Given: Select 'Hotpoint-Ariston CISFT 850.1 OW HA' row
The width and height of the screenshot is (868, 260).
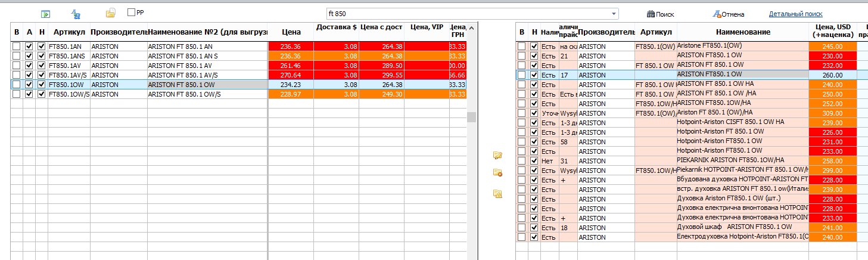Looking at the screenshot, I should (x=743, y=122).
